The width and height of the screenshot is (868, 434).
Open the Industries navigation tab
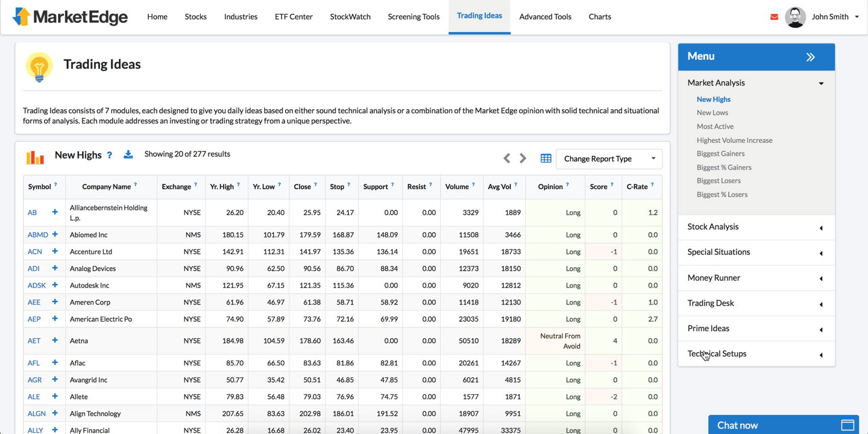(x=241, y=17)
